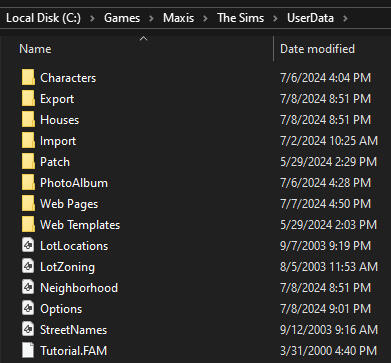Select the Web Templates folder name
The image size is (391, 363).
point(80,225)
